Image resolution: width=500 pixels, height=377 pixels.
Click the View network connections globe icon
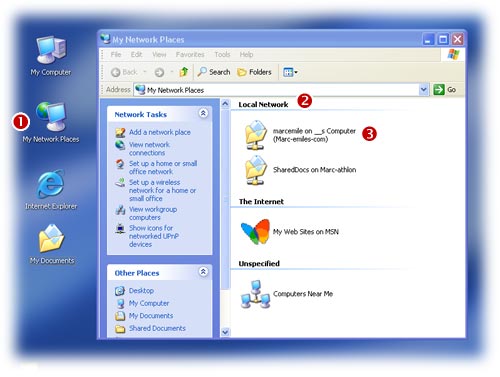pos(120,145)
